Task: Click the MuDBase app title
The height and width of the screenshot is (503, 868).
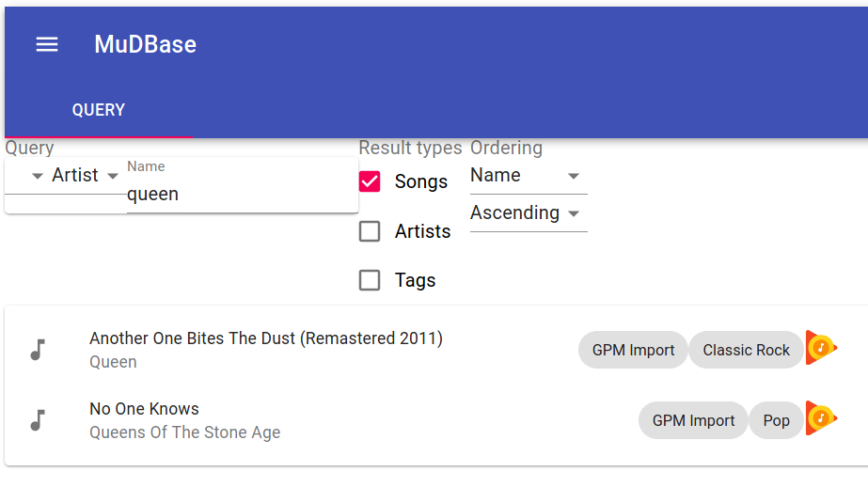Action: point(145,44)
